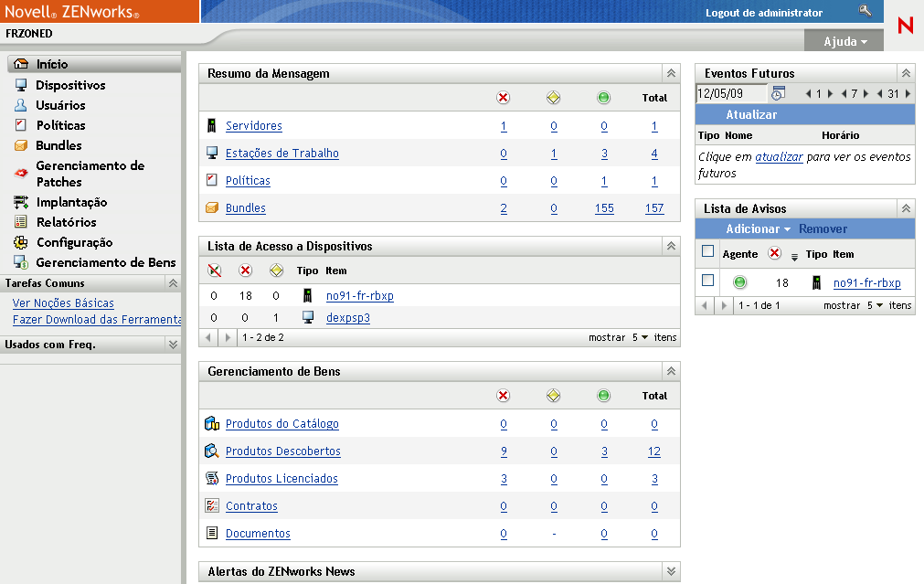Click the atualizar link in events message
Viewport: 924px width, 584px height.
[779, 157]
